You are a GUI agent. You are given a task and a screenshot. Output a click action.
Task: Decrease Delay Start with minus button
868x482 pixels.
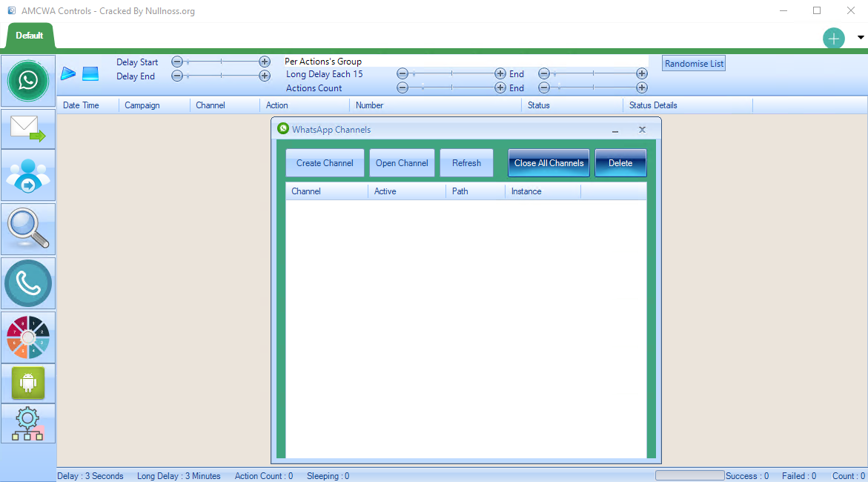(x=177, y=62)
